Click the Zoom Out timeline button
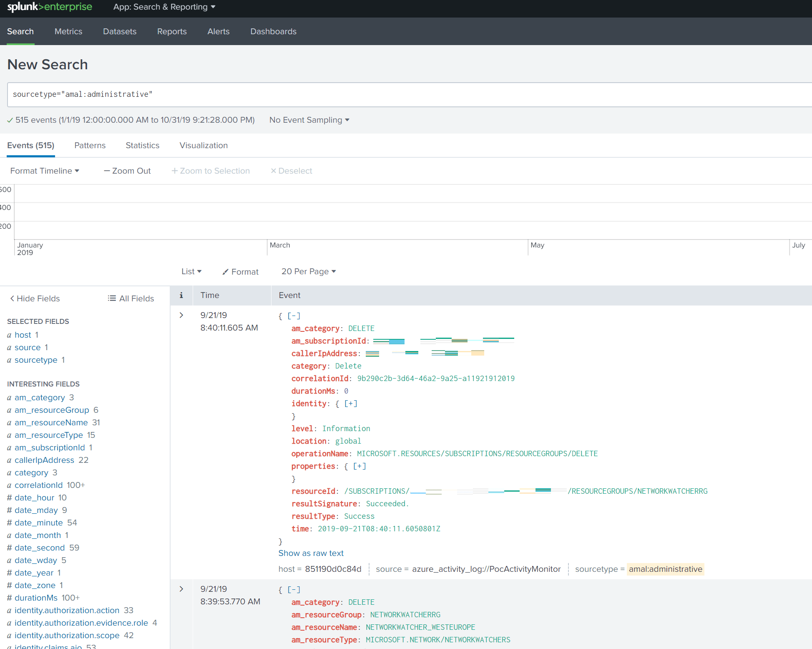 (x=127, y=171)
